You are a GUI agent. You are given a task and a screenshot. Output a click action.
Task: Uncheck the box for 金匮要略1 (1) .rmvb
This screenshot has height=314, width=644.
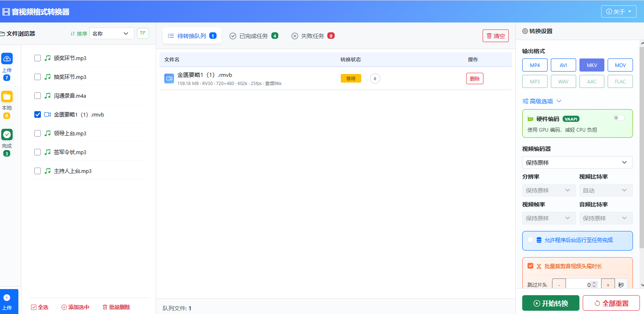coord(38,114)
